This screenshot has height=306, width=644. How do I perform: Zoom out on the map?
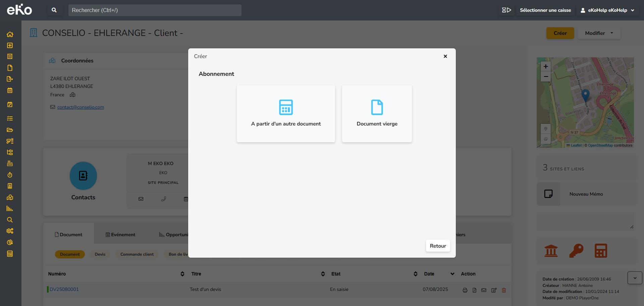(545, 76)
